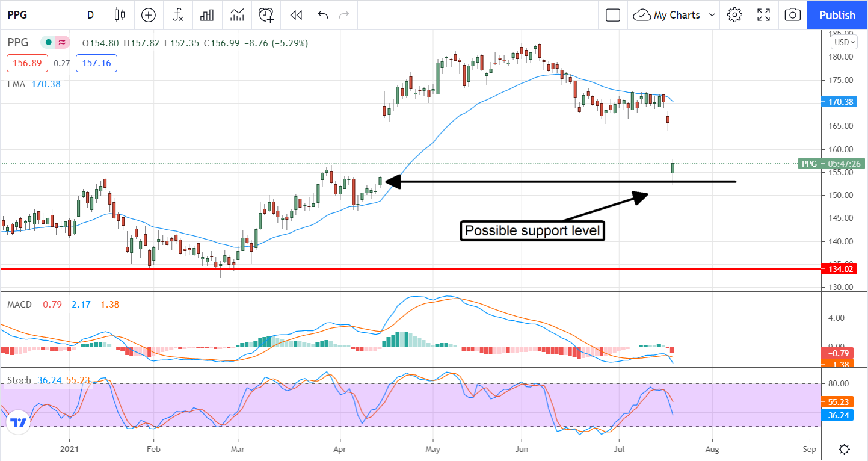Click the Compare or Add Symbol icon
This screenshot has height=461, width=868.
tap(149, 15)
